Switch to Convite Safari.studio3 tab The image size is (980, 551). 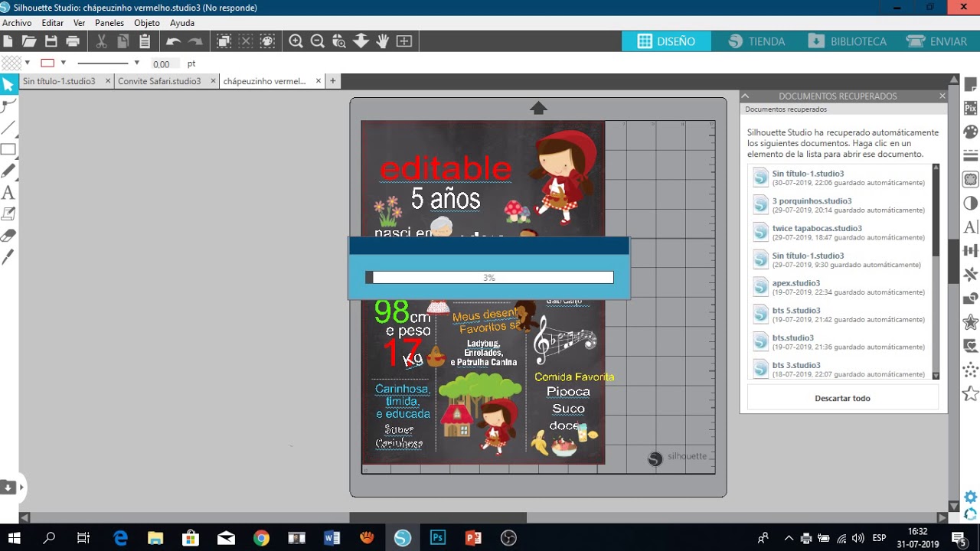tap(159, 81)
